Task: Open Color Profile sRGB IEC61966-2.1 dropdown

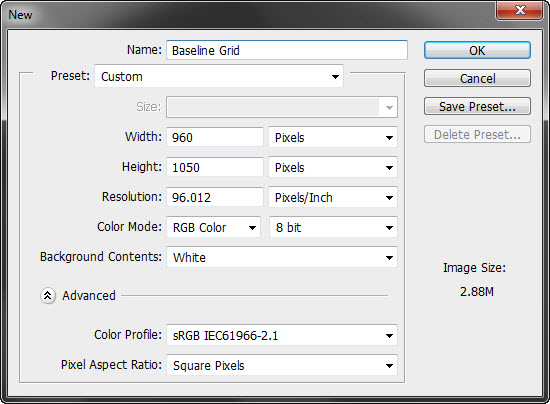Action: click(282, 336)
